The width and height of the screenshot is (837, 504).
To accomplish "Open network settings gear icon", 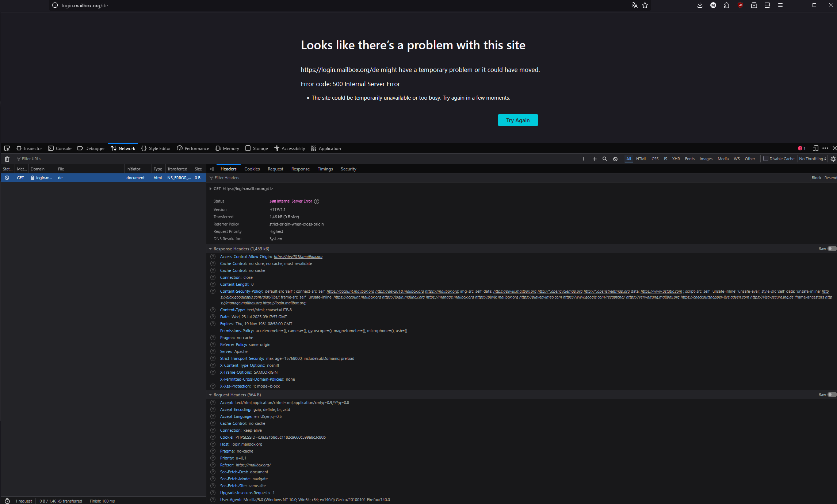I will [x=833, y=159].
